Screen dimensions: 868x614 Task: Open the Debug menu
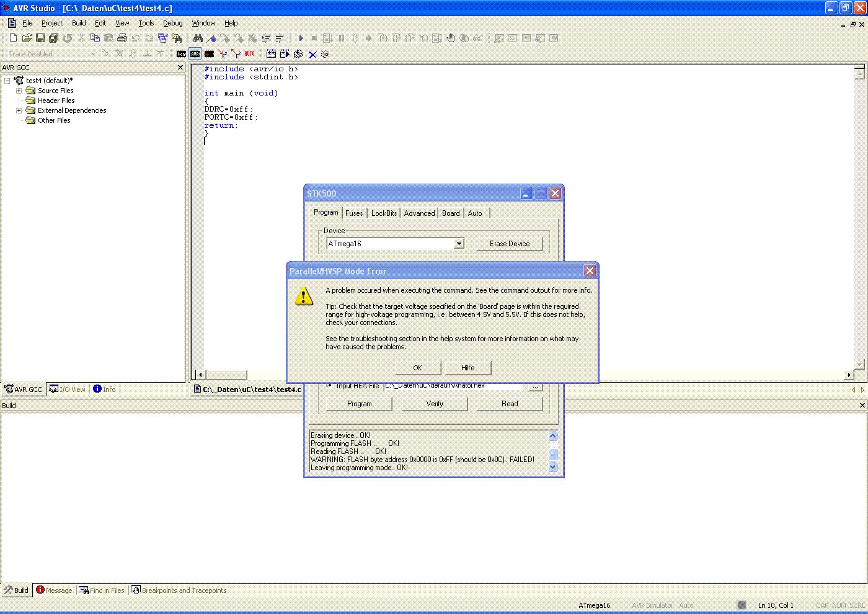point(173,23)
